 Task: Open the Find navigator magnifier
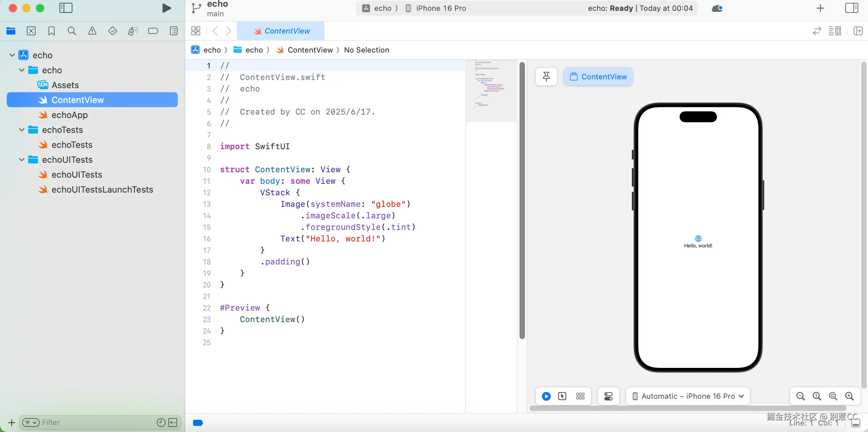coord(72,31)
